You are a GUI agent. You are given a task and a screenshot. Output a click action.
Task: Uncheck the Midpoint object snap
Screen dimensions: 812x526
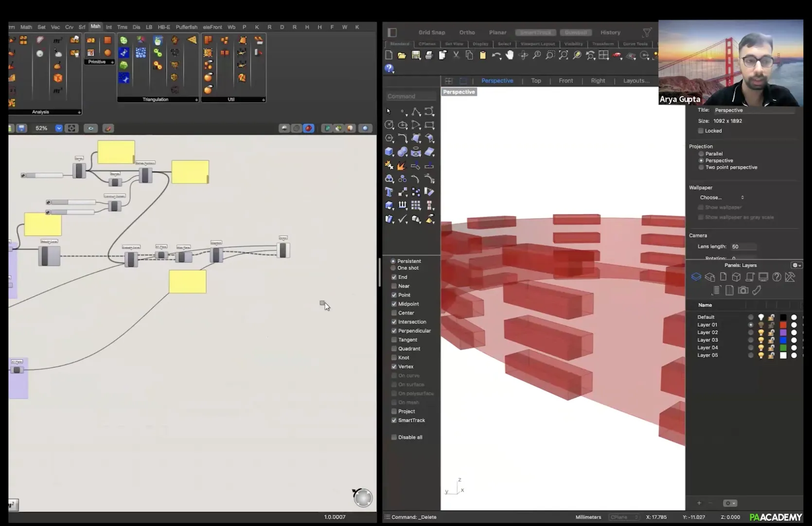point(394,304)
